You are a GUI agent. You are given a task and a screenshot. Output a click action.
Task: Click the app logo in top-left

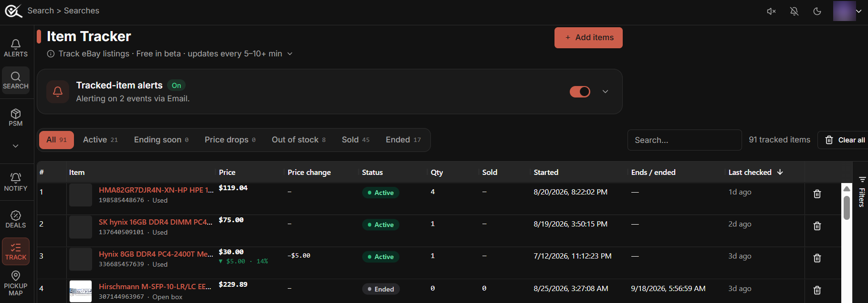tap(13, 11)
